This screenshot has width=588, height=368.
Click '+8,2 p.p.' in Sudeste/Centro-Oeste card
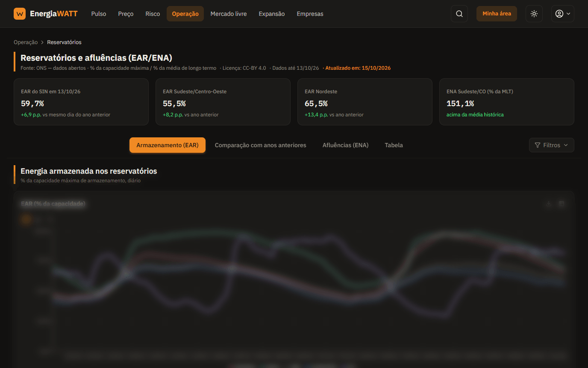173,115
